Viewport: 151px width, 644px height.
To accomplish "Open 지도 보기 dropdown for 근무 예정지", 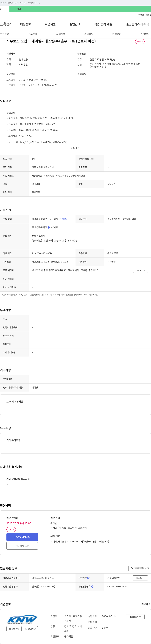I will pyautogui.click(x=140, y=270).
